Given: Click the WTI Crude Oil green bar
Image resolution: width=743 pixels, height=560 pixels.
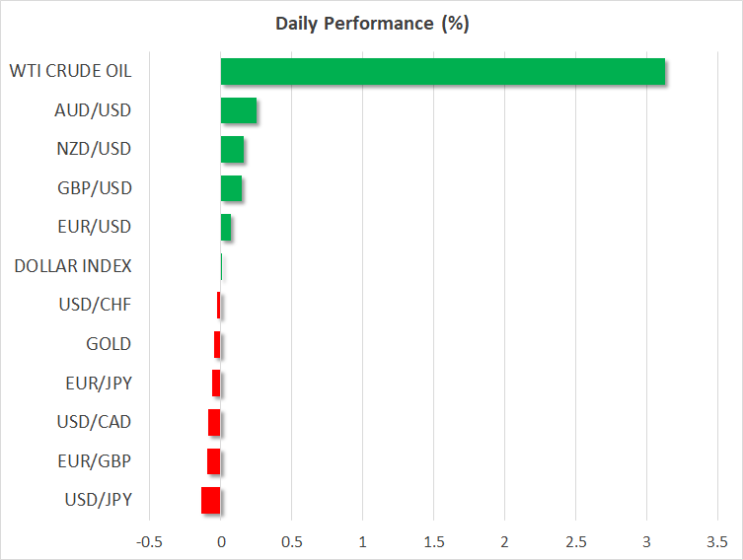Looking at the screenshot, I should coord(442,72).
